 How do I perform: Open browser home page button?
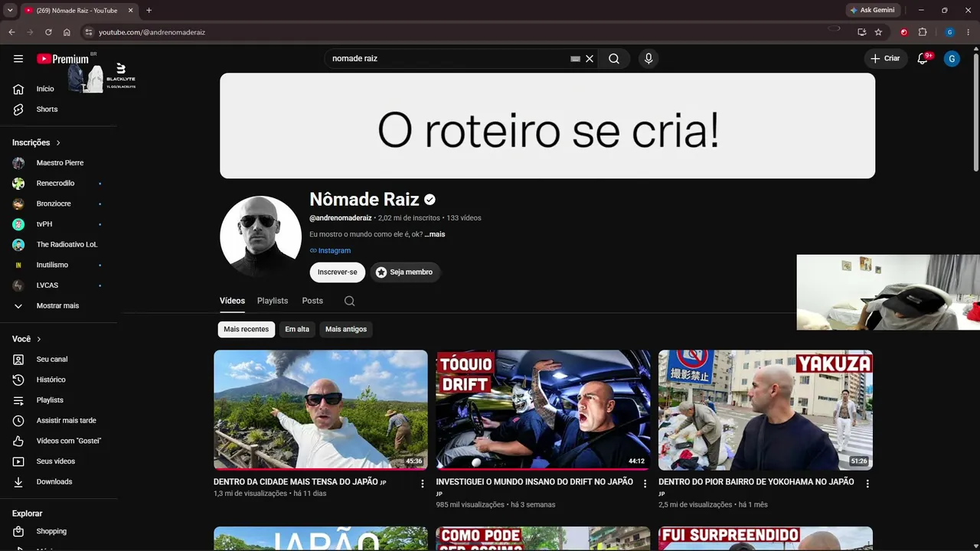pyautogui.click(x=67, y=32)
